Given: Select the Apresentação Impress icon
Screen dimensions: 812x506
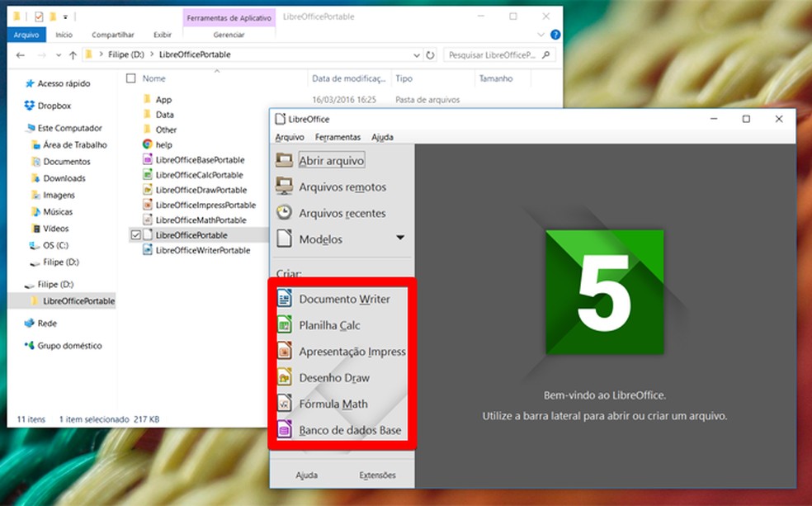Looking at the screenshot, I should tap(285, 351).
